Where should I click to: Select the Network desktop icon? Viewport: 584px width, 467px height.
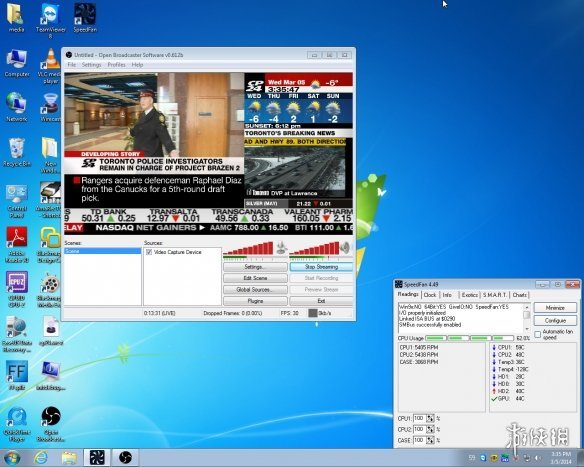click(17, 107)
